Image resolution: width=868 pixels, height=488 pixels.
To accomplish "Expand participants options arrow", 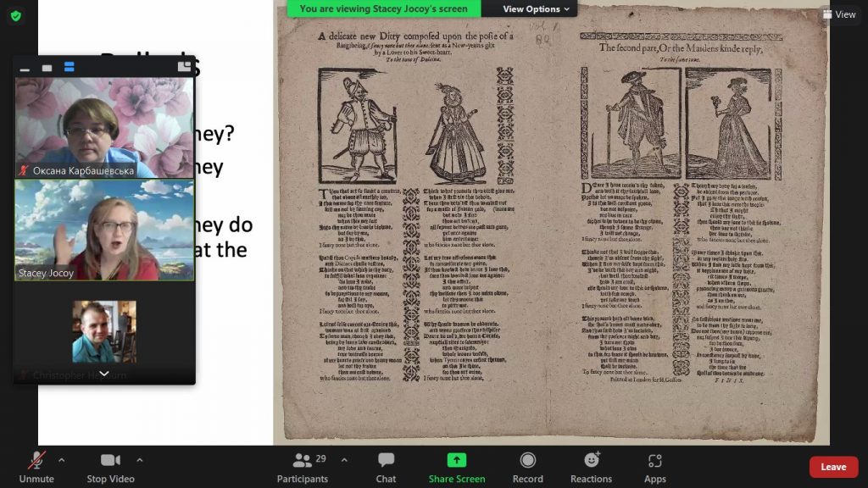I will coord(344,460).
